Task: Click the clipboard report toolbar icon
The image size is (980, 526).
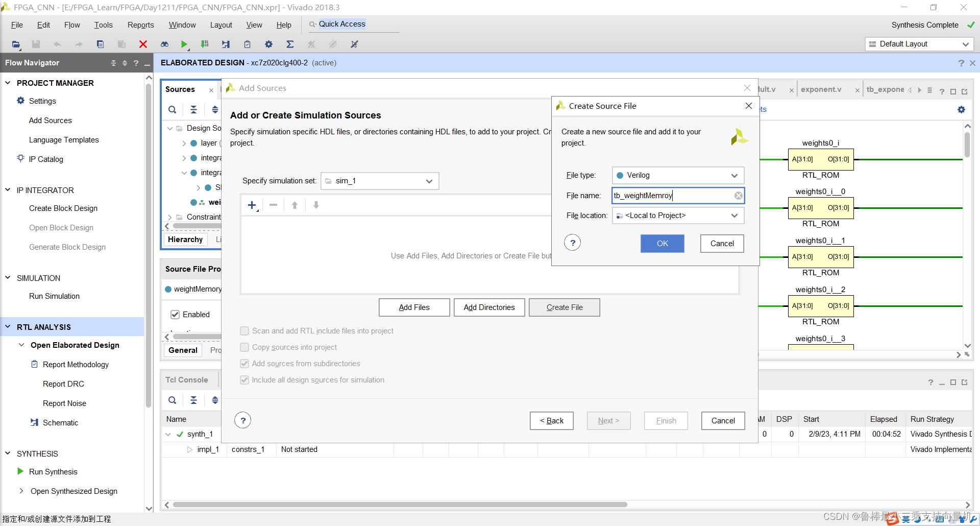Action: 247,44
